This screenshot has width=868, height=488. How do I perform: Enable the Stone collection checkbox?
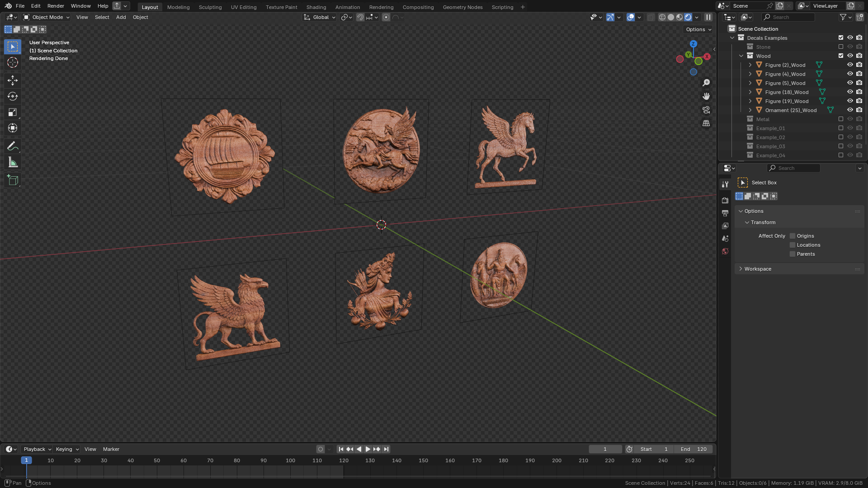tap(841, 47)
